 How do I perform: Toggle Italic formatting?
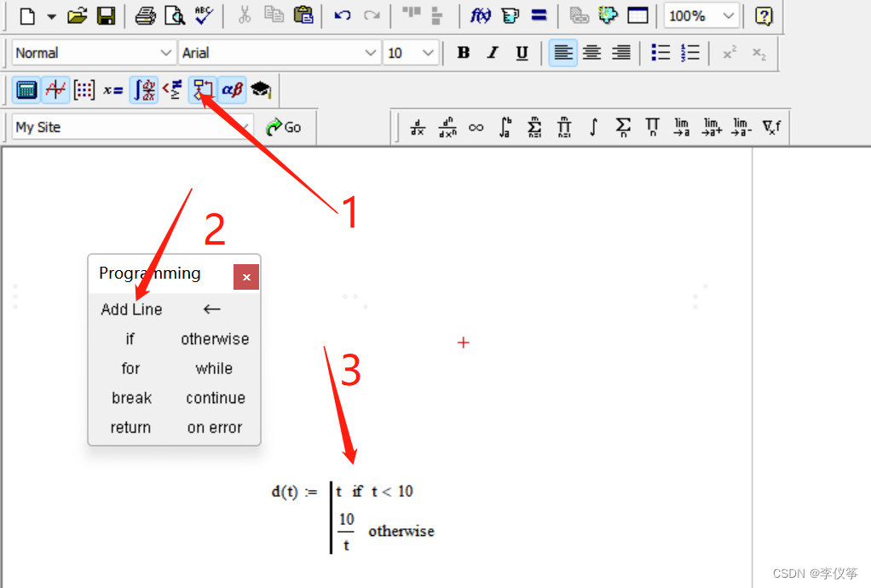493,53
